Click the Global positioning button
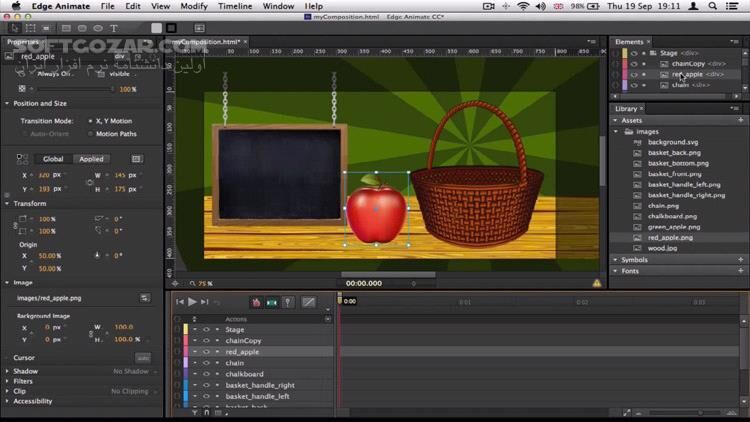Viewport: 750px width, 422px height. pyautogui.click(x=53, y=159)
